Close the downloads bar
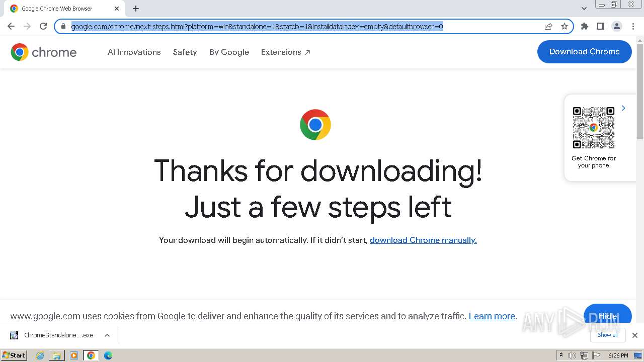Screen dimensions: 644x362 pos(635,335)
